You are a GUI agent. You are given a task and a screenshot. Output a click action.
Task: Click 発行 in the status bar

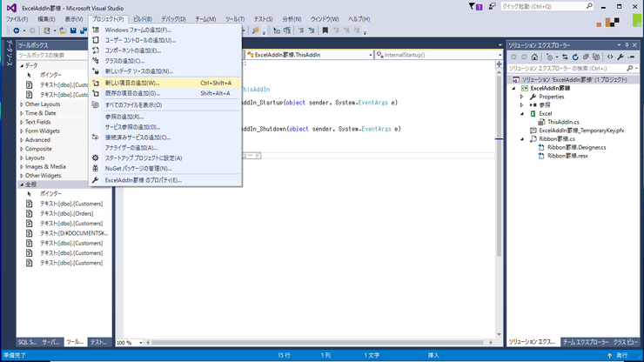622,355
